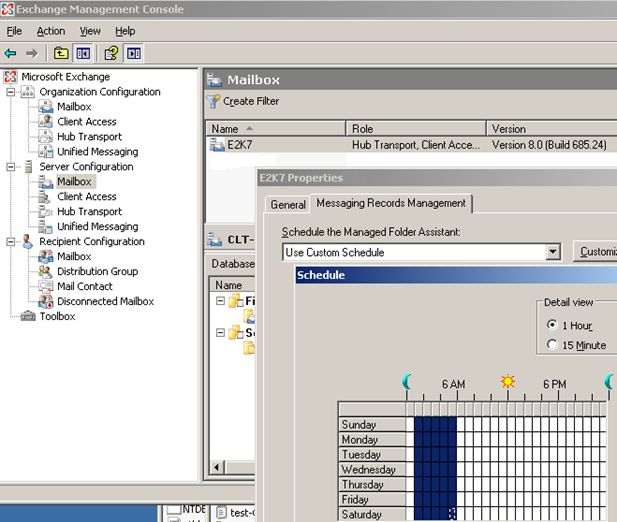Select the Recipient Configuration node icon
Viewport: 617px width, 522px height.
pyautogui.click(x=28, y=241)
